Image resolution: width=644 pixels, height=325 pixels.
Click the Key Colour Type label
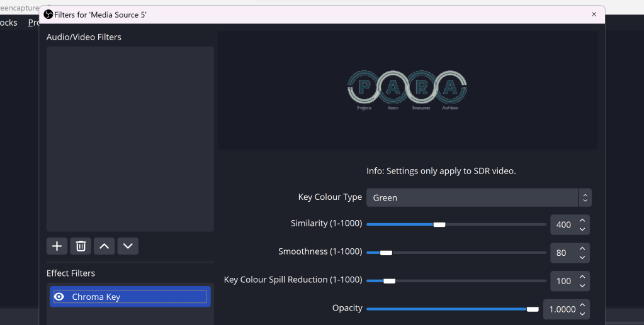pos(330,197)
